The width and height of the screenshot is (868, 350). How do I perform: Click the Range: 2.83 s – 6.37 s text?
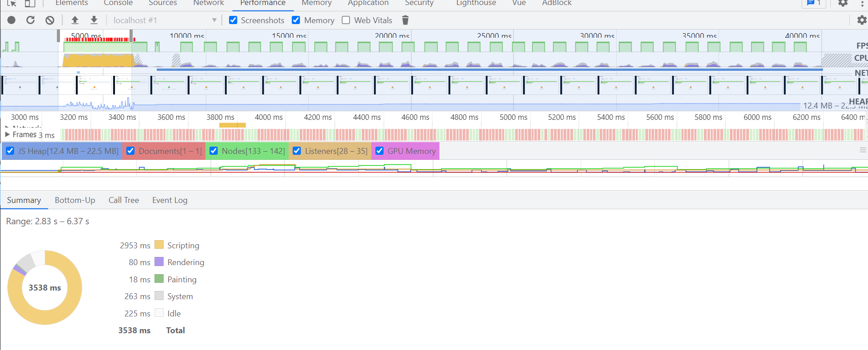coord(48,222)
